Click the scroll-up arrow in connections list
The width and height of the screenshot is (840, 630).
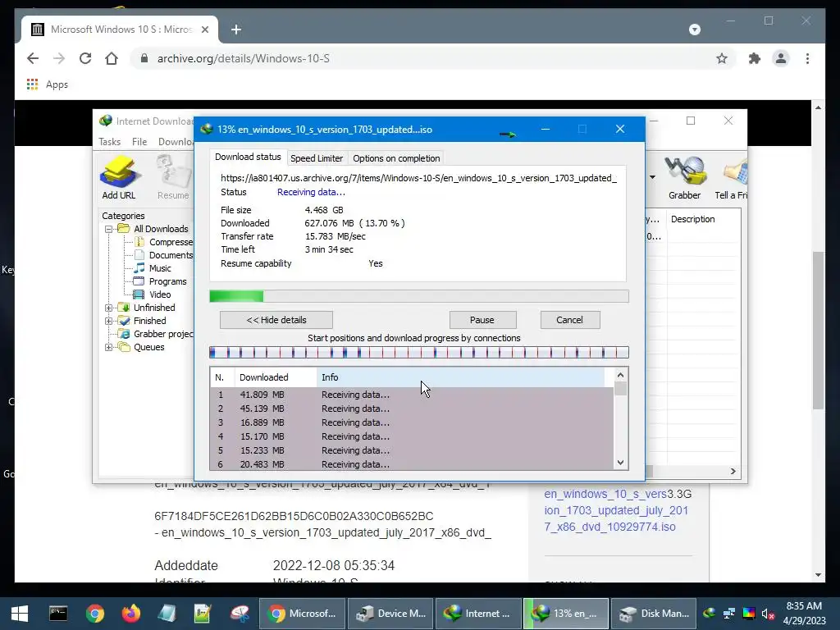click(x=620, y=376)
